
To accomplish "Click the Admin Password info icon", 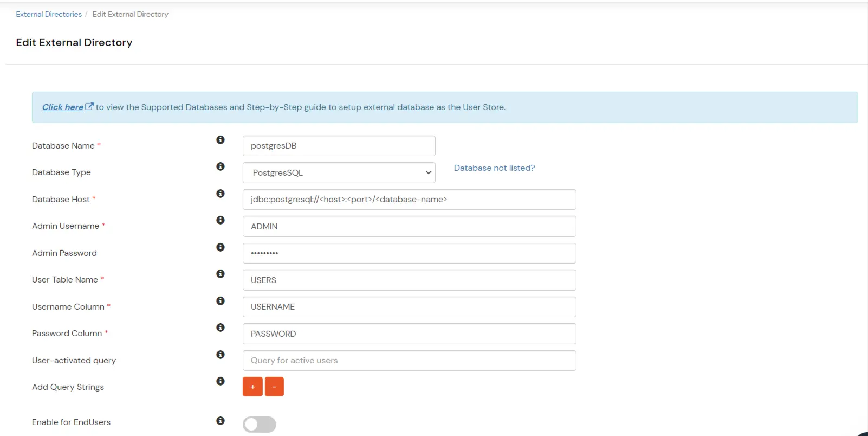I will click(x=221, y=247).
